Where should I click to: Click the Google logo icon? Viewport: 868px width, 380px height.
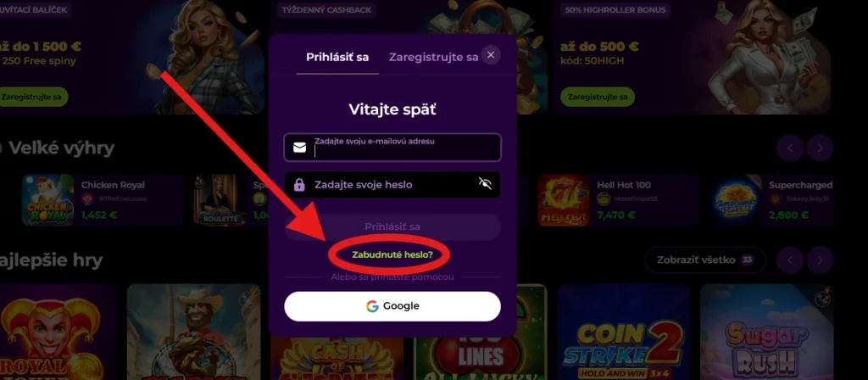tap(372, 306)
